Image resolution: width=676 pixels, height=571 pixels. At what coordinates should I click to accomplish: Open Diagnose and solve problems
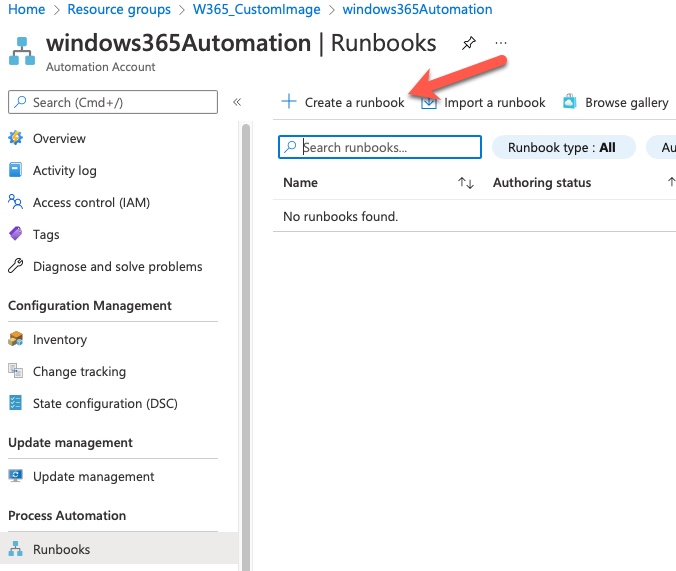click(117, 266)
